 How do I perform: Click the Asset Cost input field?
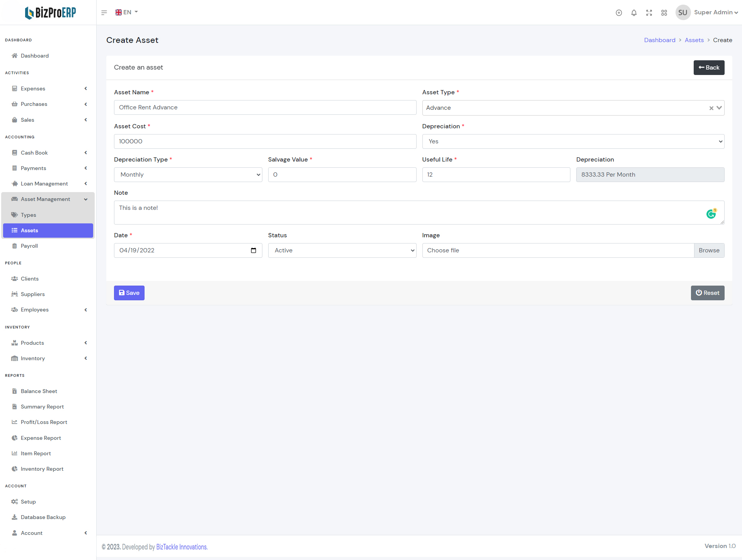[265, 141]
